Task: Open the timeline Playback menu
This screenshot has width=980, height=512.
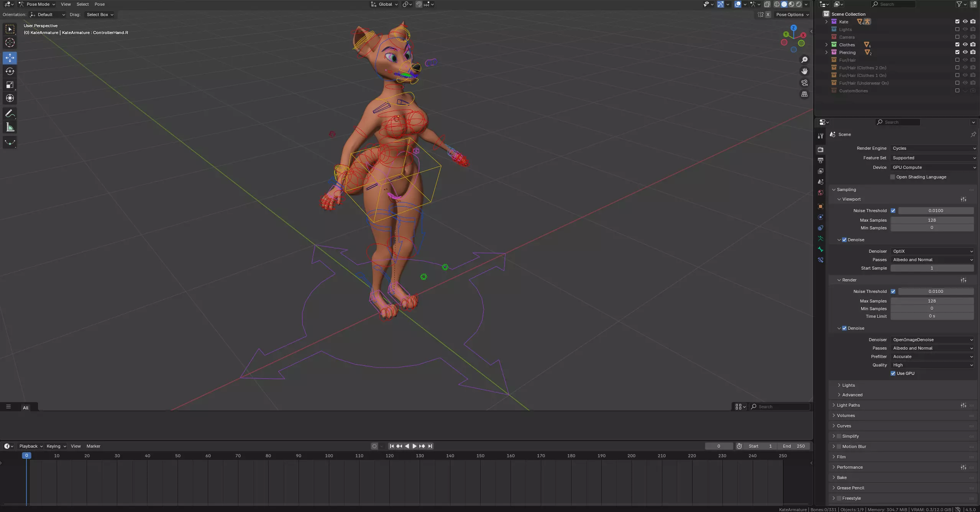Action: pos(31,446)
